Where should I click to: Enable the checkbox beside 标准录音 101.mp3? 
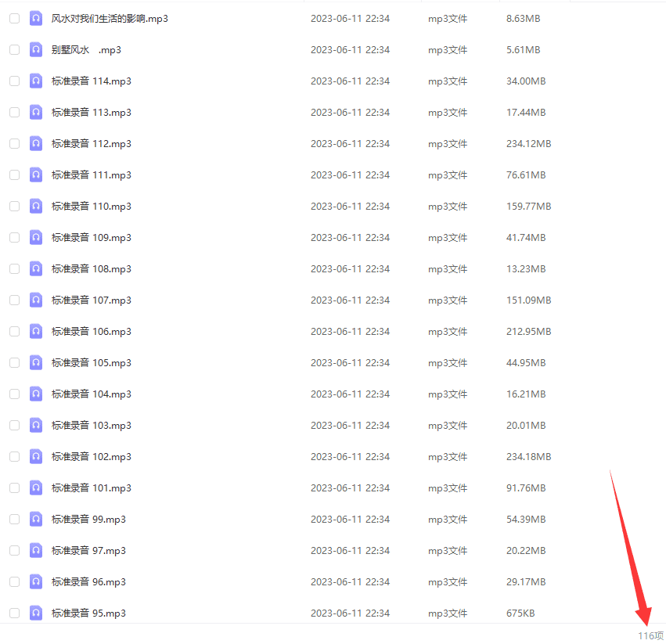(x=14, y=488)
